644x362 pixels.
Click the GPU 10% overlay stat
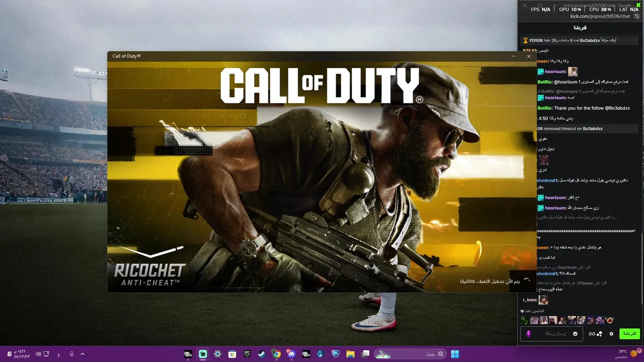(x=570, y=9)
